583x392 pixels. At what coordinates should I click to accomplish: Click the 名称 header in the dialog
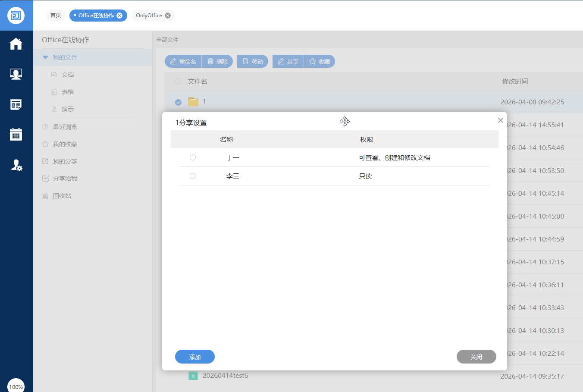[x=226, y=139]
